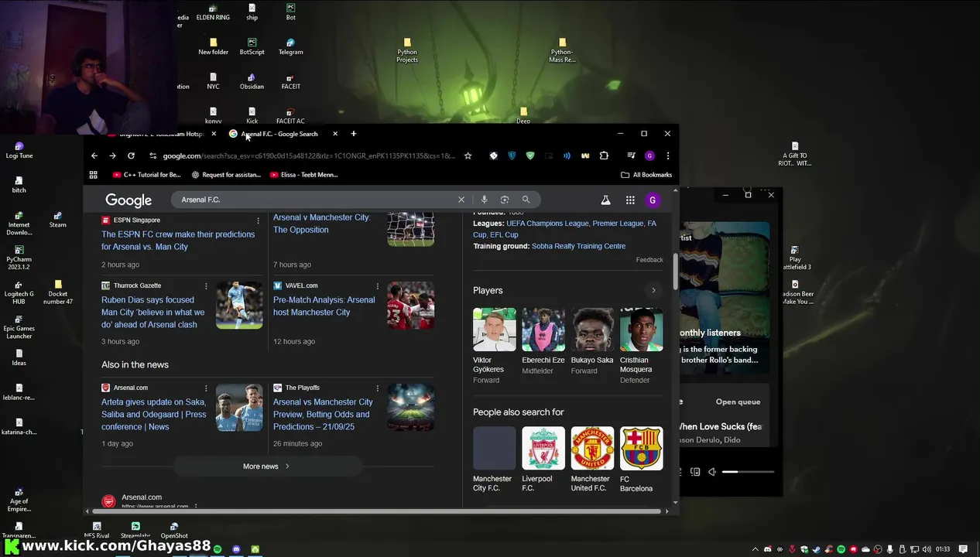Click the browser horizontal scrollbar

[x=376, y=511]
